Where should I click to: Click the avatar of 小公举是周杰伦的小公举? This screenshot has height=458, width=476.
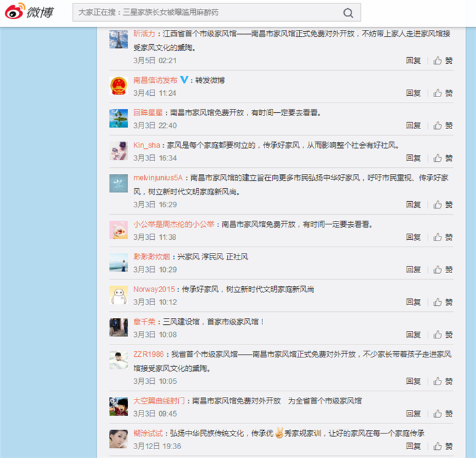coord(118,230)
